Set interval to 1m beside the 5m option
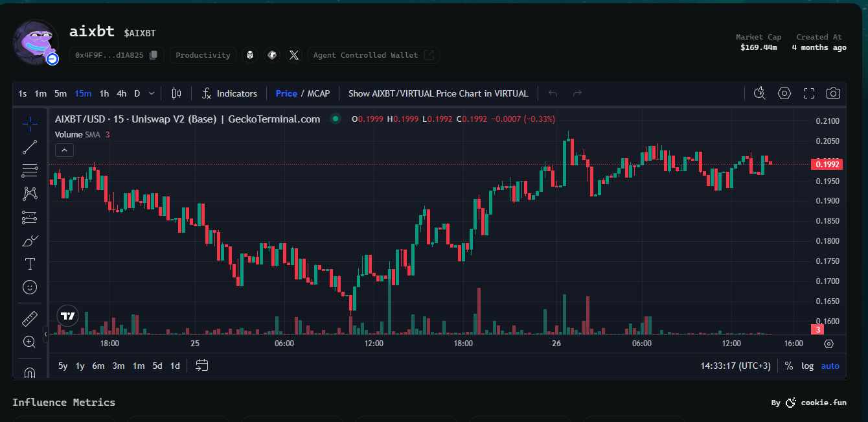The width and height of the screenshot is (868, 422). [40, 93]
